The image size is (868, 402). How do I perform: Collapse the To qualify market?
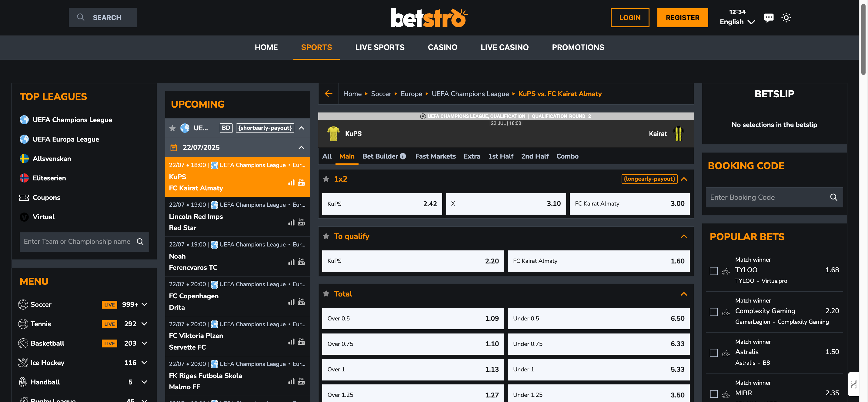(x=684, y=236)
